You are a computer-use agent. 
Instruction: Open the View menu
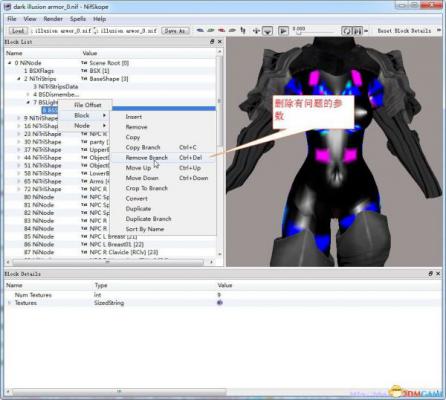pyautogui.click(x=30, y=19)
